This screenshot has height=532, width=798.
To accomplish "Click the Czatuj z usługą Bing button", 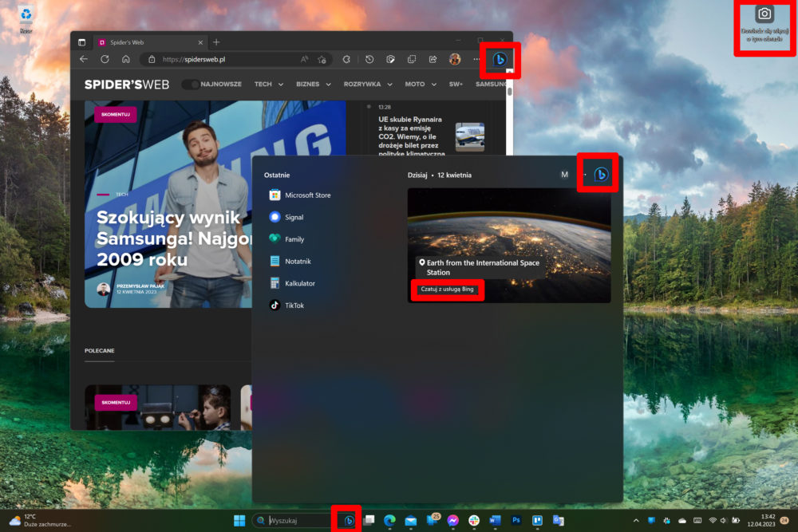I will pyautogui.click(x=448, y=289).
